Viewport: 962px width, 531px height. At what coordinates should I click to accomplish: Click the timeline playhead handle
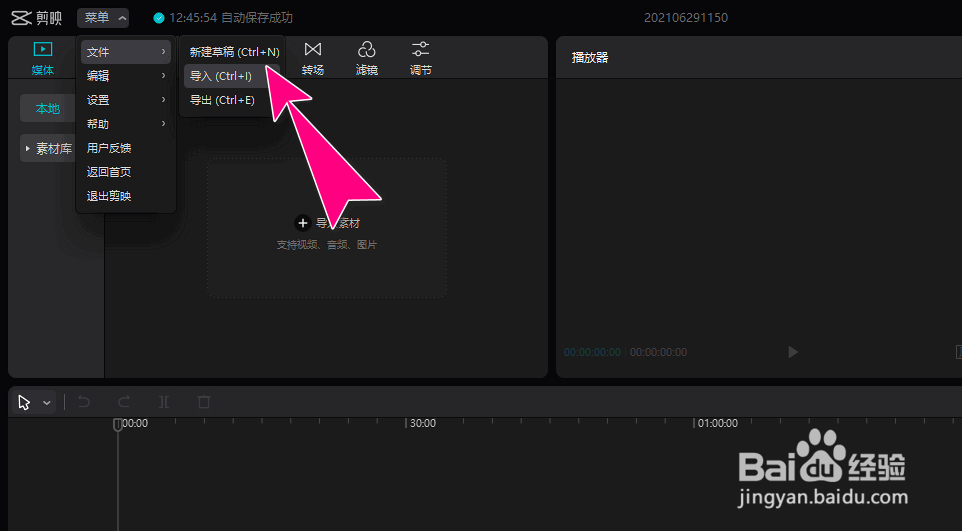coord(118,424)
